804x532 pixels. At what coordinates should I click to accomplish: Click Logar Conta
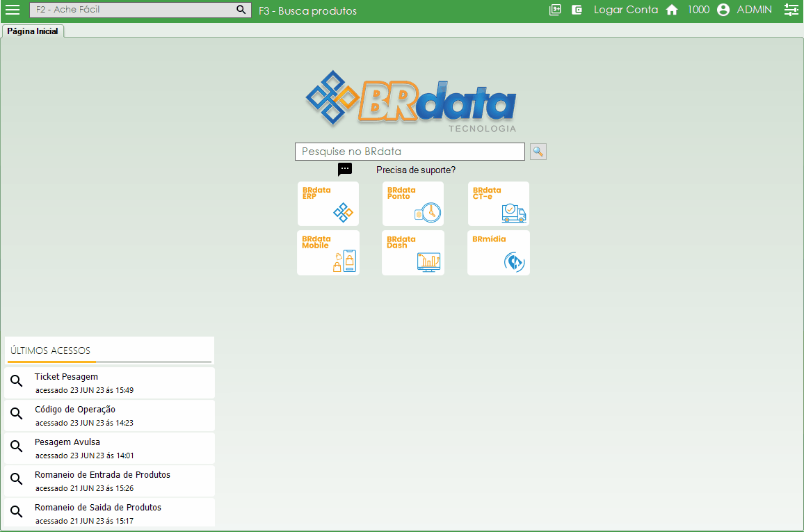(x=625, y=10)
